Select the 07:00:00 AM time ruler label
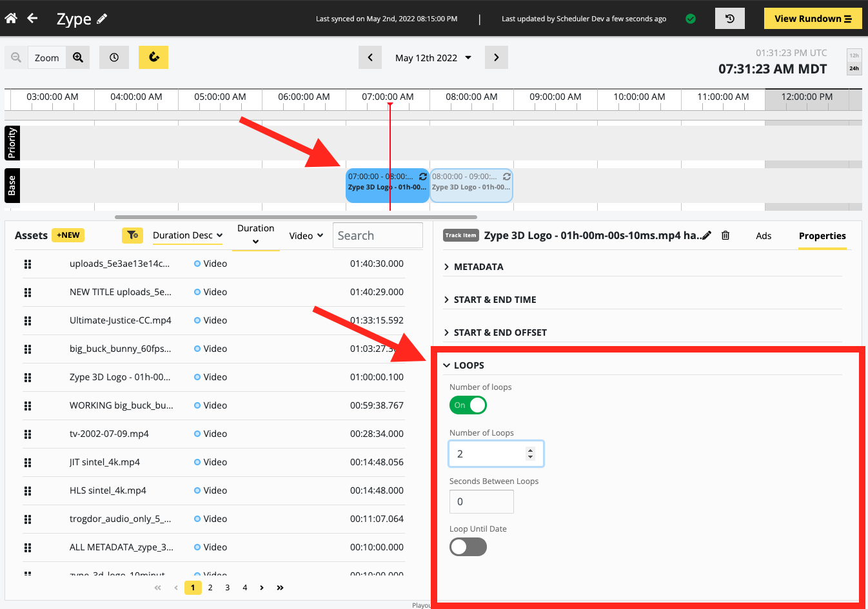The width and height of the screenshot is (868, 609). pyautogui.click(x=388, y=97)
